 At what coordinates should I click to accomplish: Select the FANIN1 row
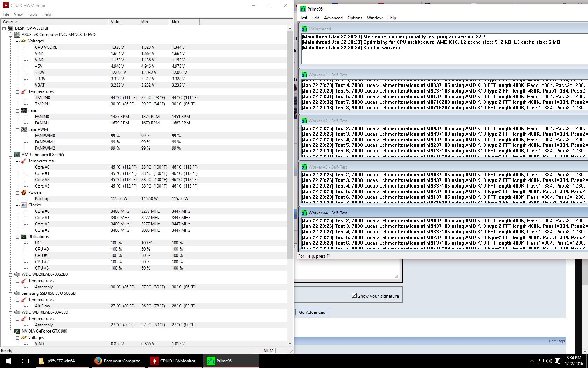tap(144, 123)
